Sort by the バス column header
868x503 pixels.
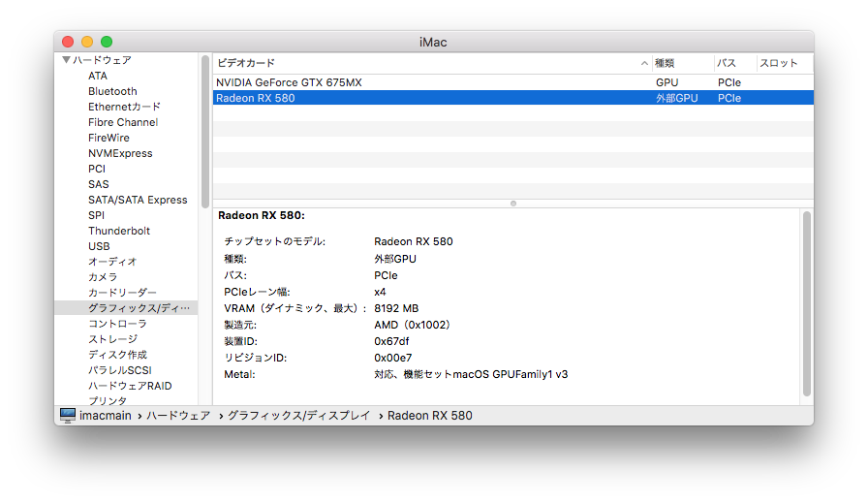pyautogui.click(x=727, y=63)
